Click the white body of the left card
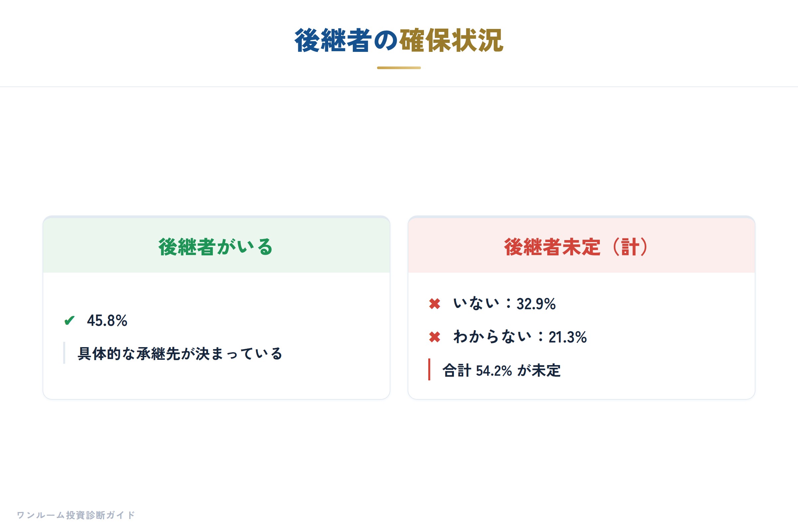Image resolution: width=798 pixels, height=532 pixels. pyautogui.click(x=216, y=336)
